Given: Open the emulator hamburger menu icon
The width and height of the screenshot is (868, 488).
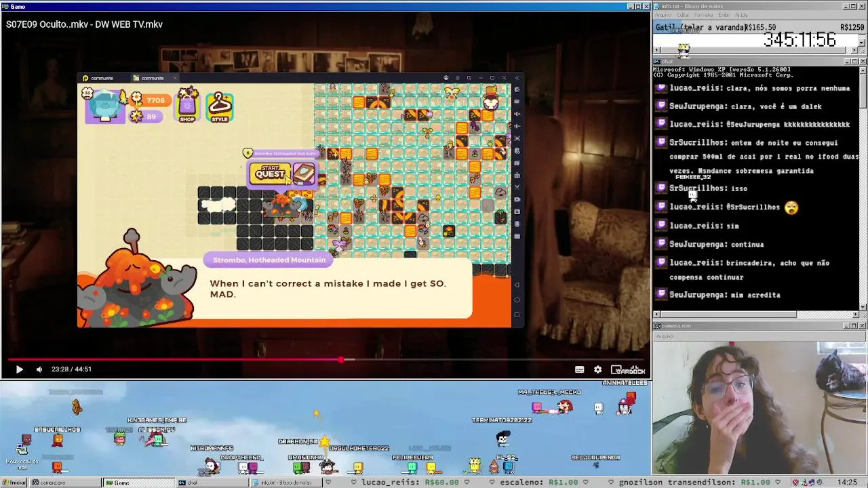Looking at the screenshot, I should (x=457, y=78).
